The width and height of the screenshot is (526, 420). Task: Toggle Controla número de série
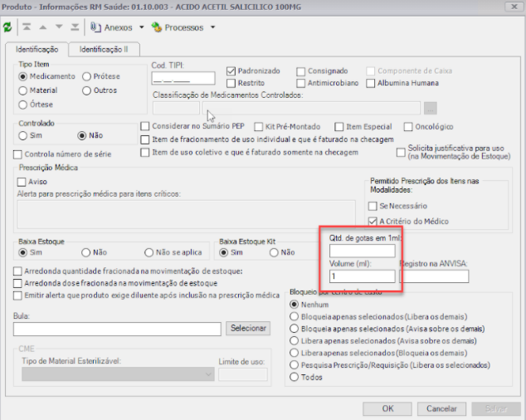[x=17, y=154]
